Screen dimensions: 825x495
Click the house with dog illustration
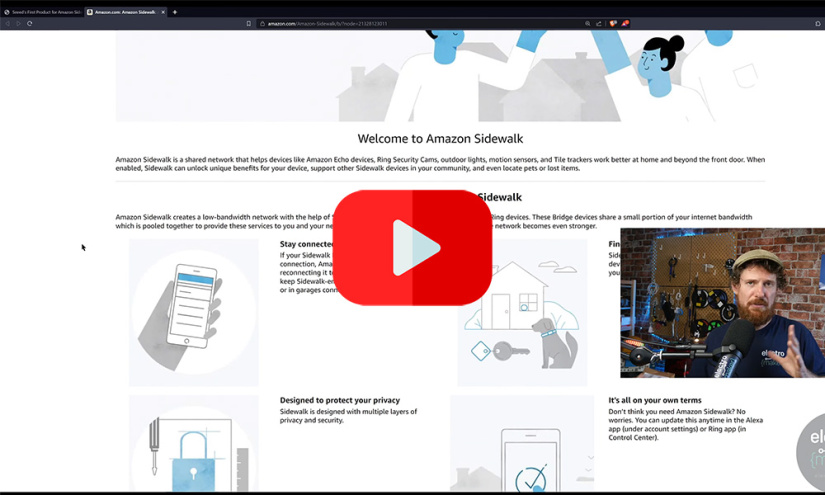click(522, 312)
